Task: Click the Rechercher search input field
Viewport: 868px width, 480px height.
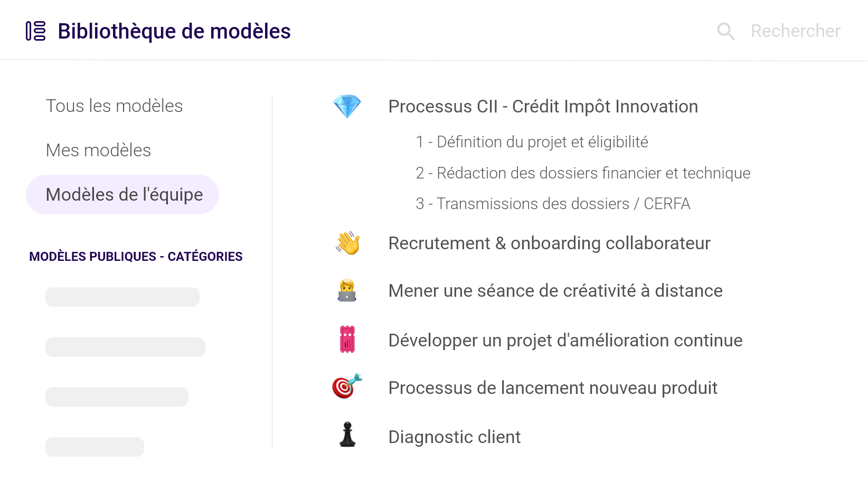Action: coord(795,31)
